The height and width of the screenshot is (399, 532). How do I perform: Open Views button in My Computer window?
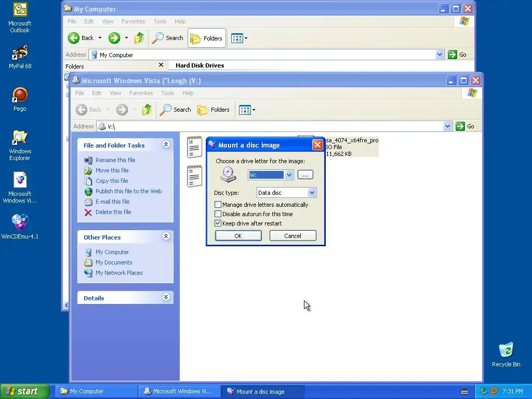(x=239, y=38)
